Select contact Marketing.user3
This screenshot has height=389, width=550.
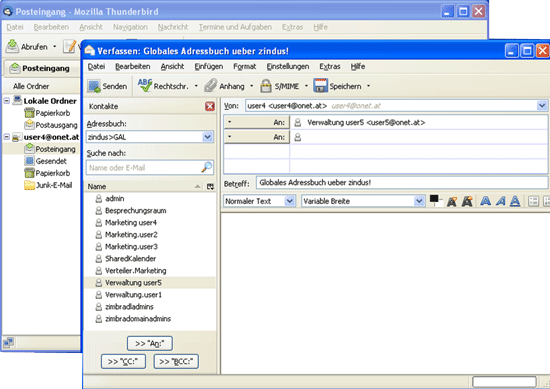(x=150, y=247)
